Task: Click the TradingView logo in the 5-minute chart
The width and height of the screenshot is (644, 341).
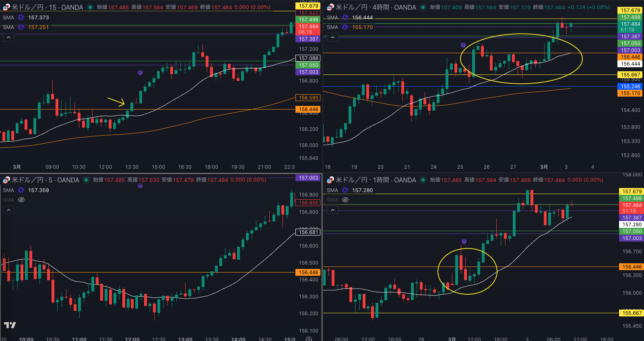Action: [10, 325]
